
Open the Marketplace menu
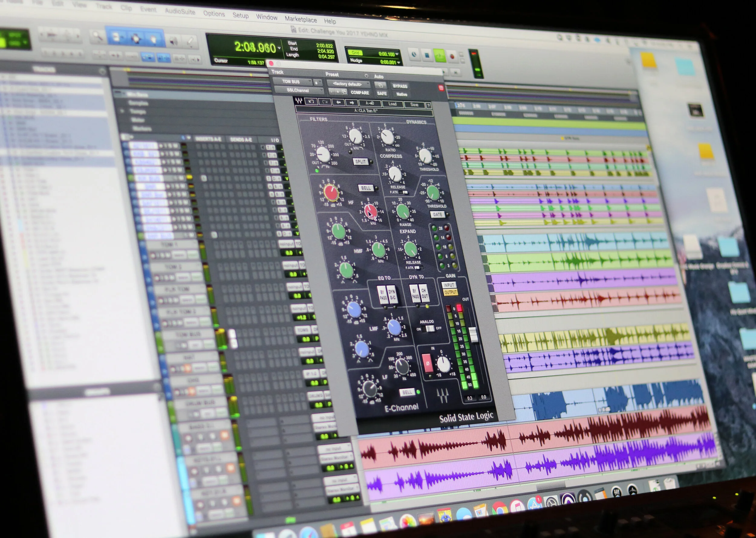301,19
